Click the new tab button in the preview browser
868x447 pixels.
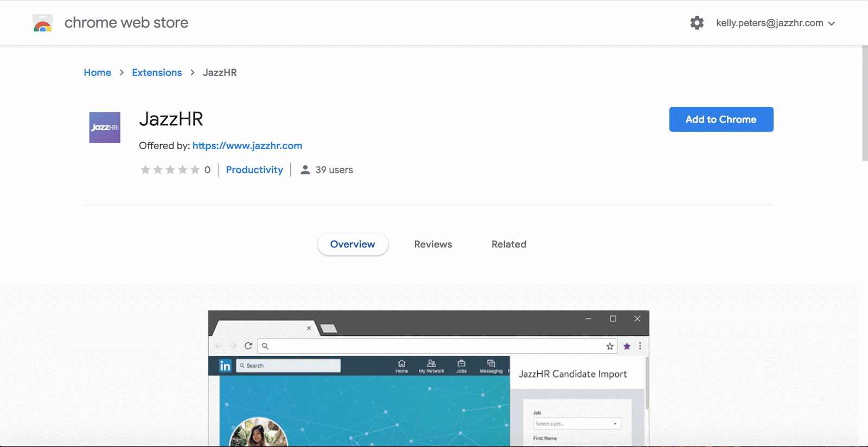point(329,328)
